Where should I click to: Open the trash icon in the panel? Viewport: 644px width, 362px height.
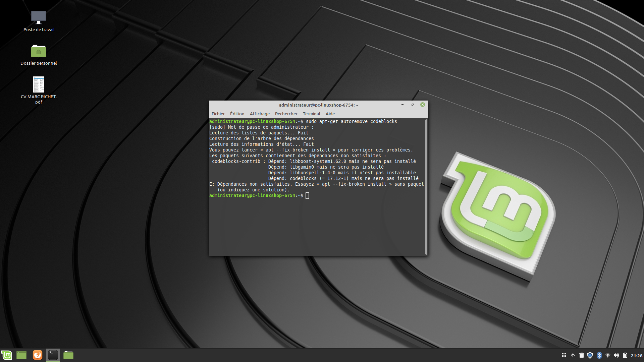click(x=582, y=355)
